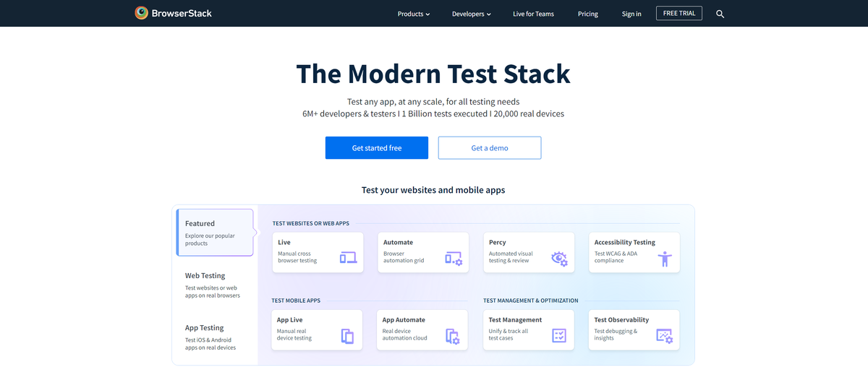Click 'Manual cross browser testing' description
The height and width of the screenshot is (380, 868).
coord(298,257)
